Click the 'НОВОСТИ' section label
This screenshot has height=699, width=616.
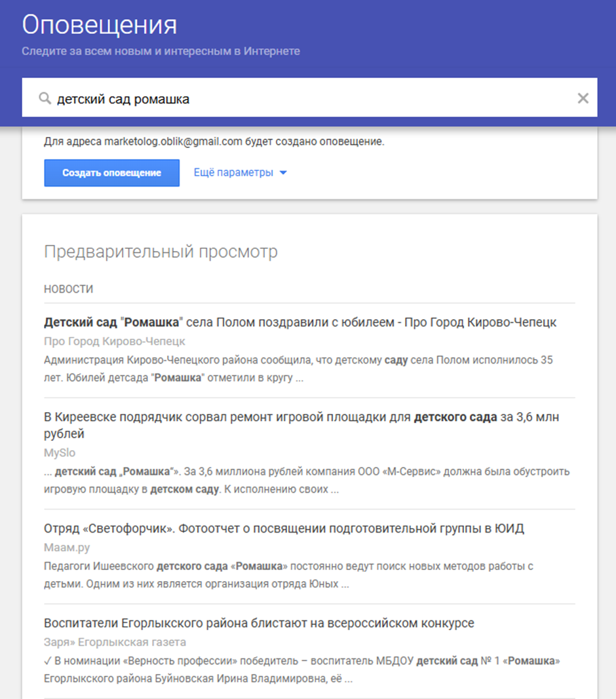(x=69, y=289)
